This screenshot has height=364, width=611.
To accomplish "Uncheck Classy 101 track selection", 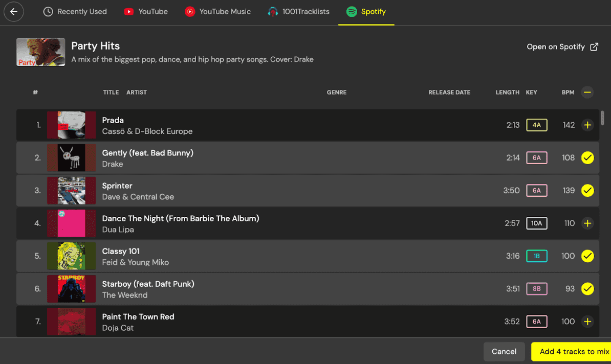I will [587, 256].
